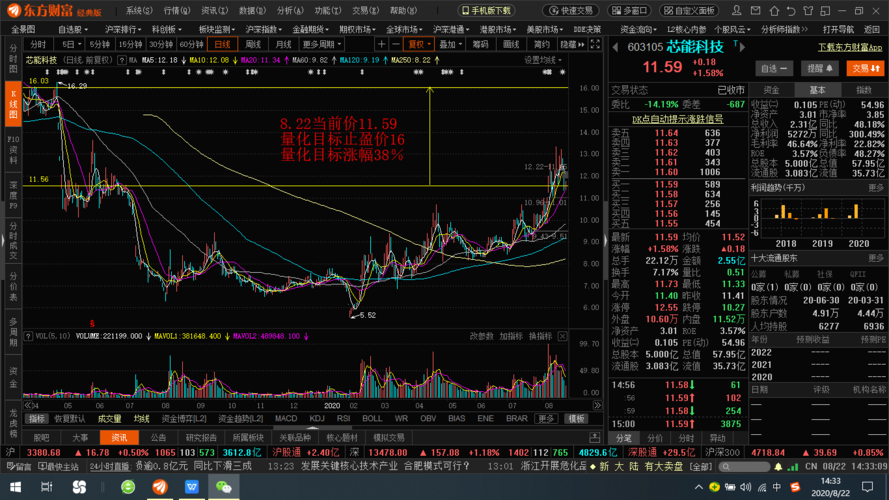The width and height of the screenshot is (889, 500).
Task: Zoom out chart with minus icon
Action: click(396, 44)
